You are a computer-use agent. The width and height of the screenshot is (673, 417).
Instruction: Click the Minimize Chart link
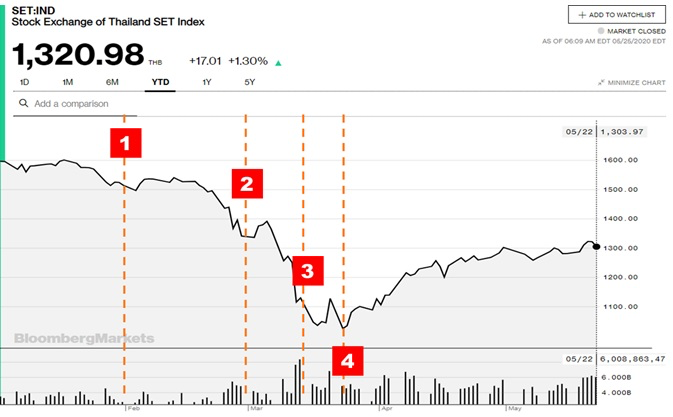[x=631, y=82]
